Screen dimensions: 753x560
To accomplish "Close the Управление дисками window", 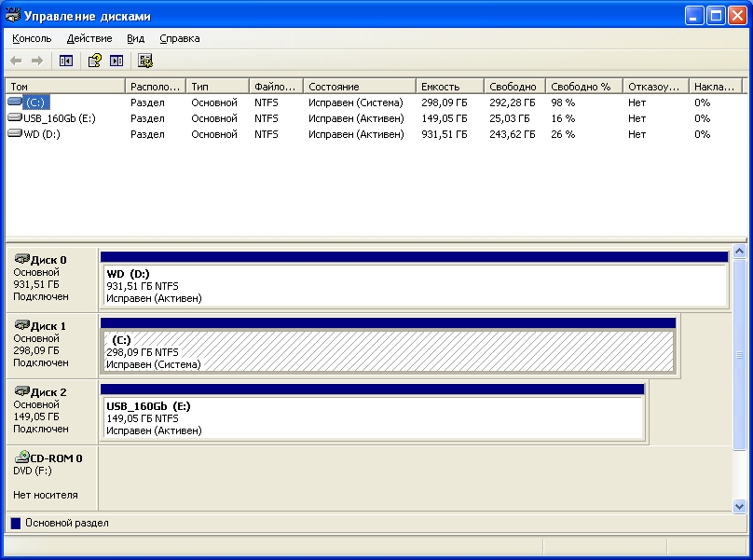I will pos(738,16).
